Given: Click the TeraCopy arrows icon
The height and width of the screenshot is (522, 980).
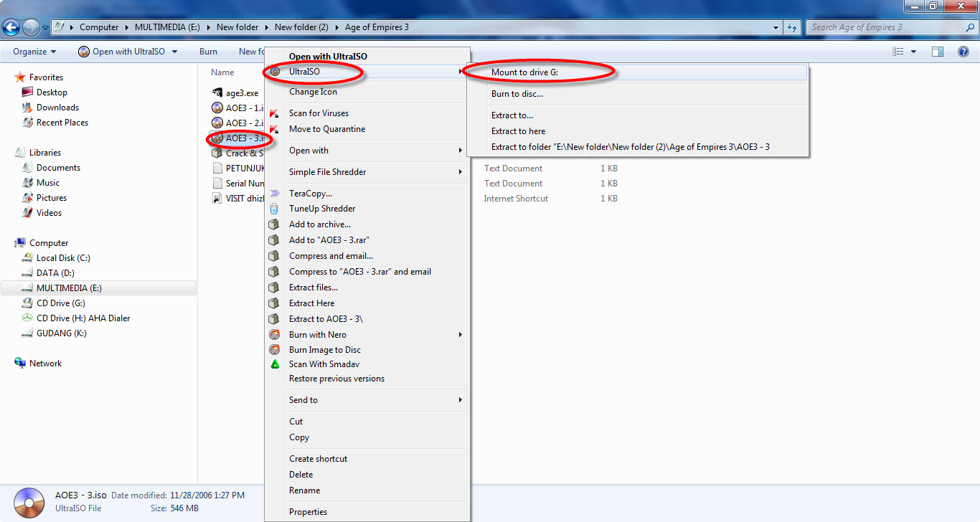Looking at the screenshot, I should pyautogui.click(x=273, y=194).
